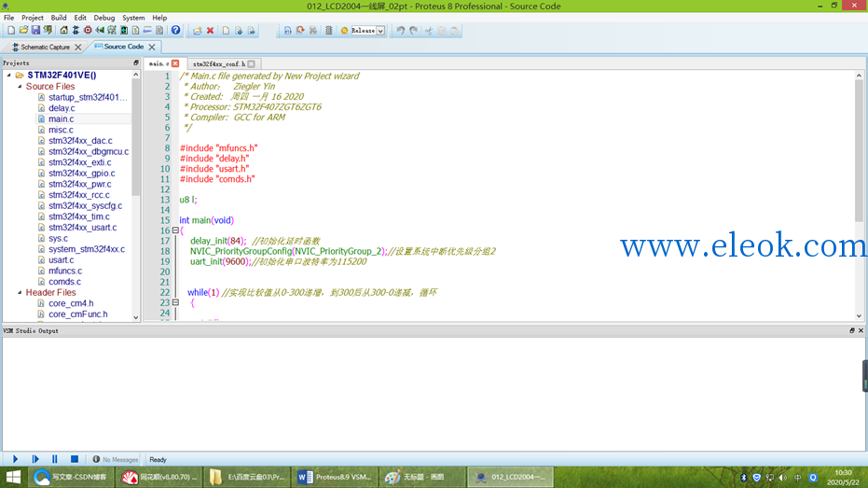Click the firmware chip icon next to build tools
The width and height of the screenshot is (868, 488).
(x=329, y=31)
